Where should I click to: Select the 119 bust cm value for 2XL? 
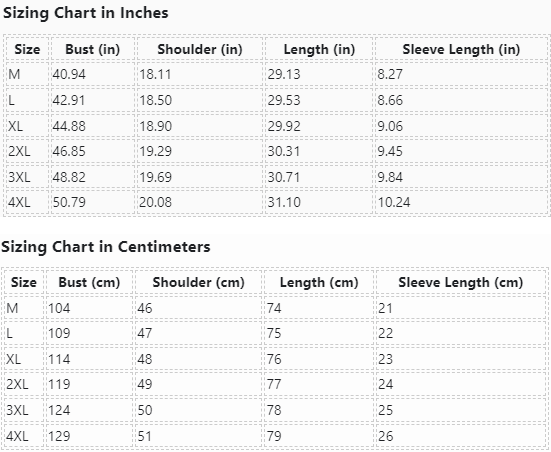tap(59, 384)
